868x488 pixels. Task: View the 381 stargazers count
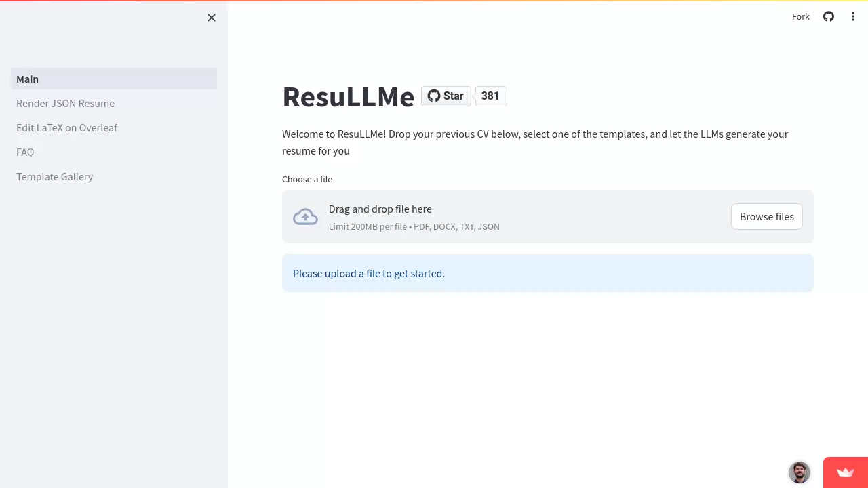(x=491, y=96)
